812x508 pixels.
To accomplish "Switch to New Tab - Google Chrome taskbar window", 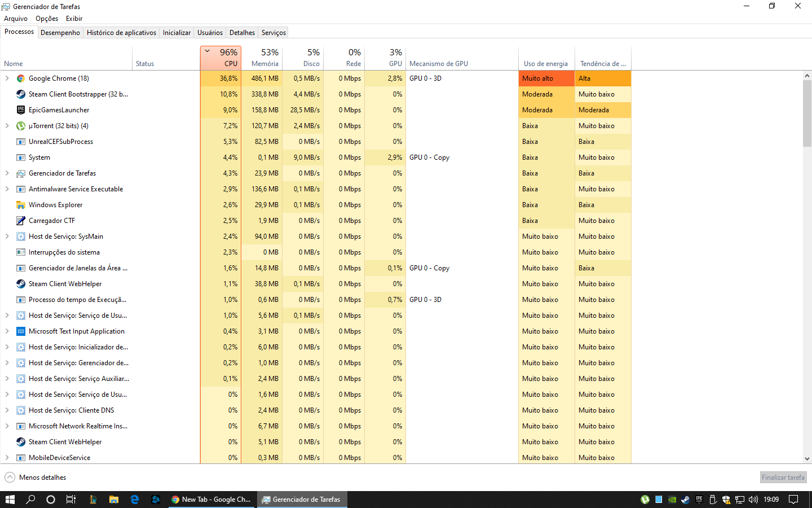I will click(x=211, y=500).
